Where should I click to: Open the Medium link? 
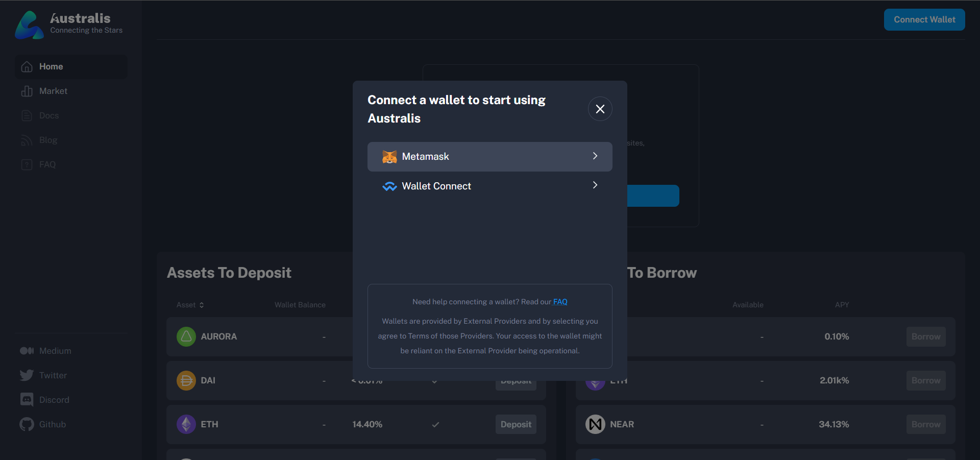[x=55, y=351]
